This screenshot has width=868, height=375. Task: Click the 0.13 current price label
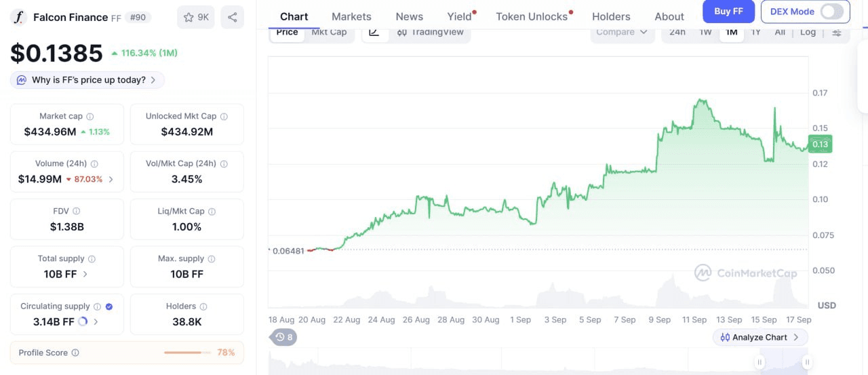[x=820, y=144]
